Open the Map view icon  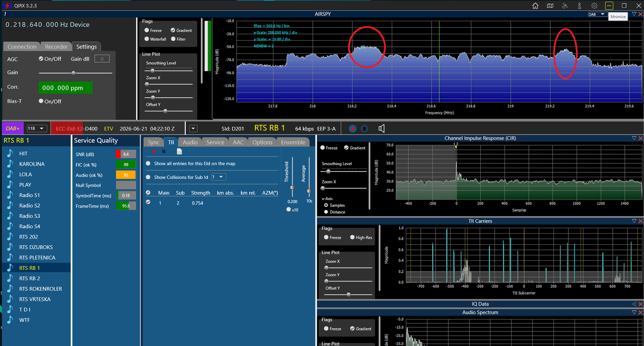[550, 6]
